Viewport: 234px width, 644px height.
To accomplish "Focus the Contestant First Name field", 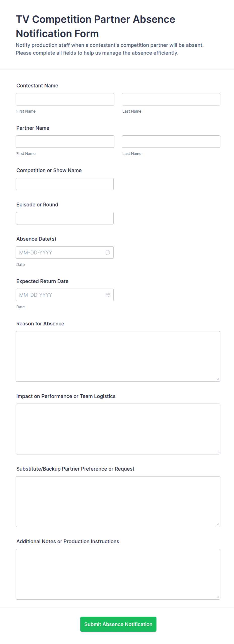I will (x=65, y=99).
